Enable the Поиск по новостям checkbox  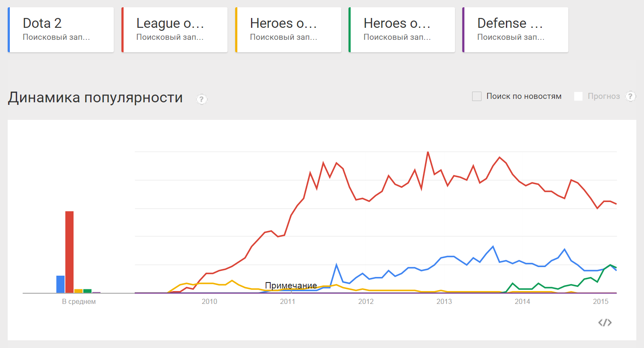[477, 96]
